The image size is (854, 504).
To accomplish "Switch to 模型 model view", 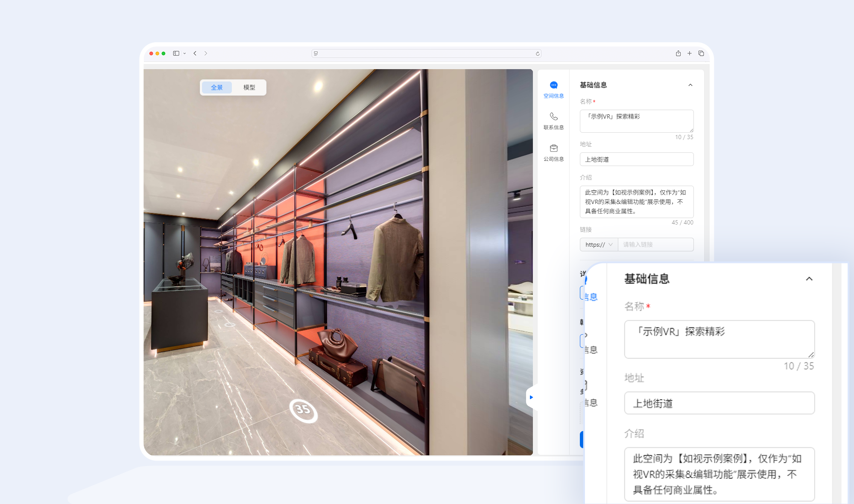I will click(249, 87).
